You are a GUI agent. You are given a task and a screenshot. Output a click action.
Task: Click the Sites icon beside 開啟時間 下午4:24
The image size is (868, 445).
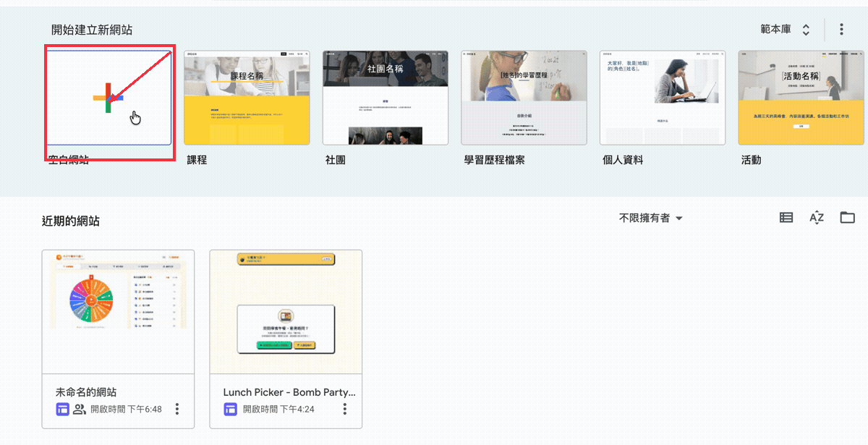pyautogui.click(x=231, y=410)
